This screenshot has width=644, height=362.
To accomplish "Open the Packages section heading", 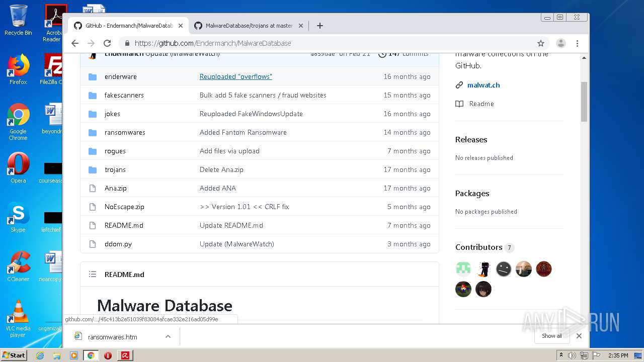I will (x=472, y=194).
